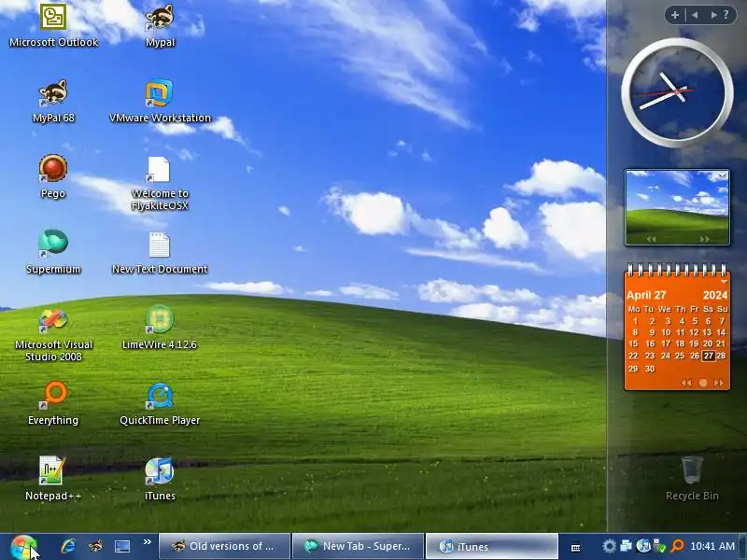The image size is (747, 560).
Task: Click the globe tray icon
Action: click(643, 546)
